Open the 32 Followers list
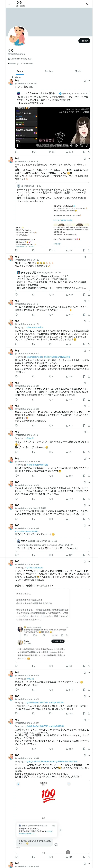 pyautogui.click(x=27, y=63)
